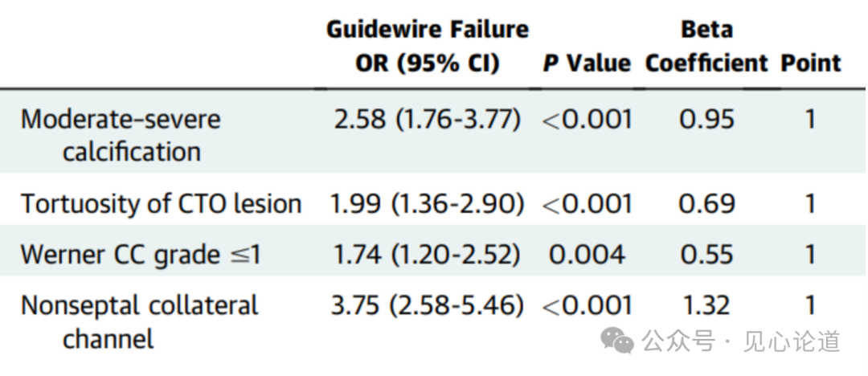Image resolution: width=868 pixels, height=376 pixels.
Task: Click the Point column header
Action: click(810, 63)
